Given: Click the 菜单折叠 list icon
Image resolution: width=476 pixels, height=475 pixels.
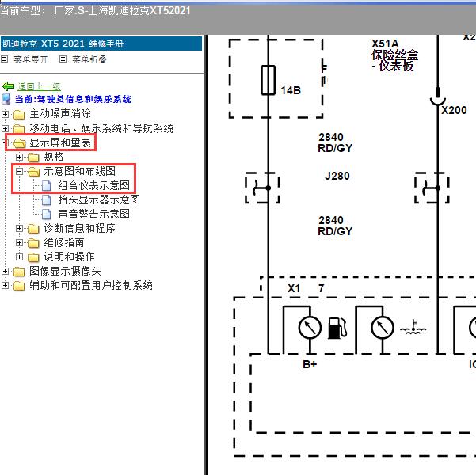Looking at the screenshot, I should 63,59.
